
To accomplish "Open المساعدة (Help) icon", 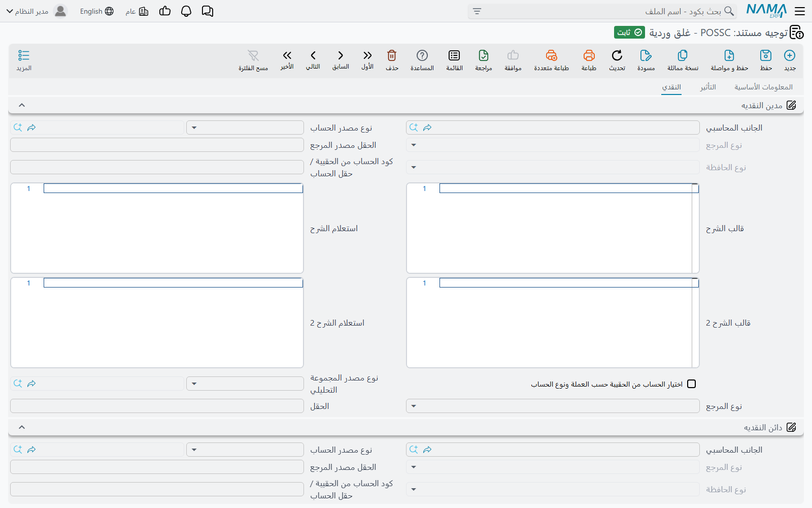I will 422,55.
